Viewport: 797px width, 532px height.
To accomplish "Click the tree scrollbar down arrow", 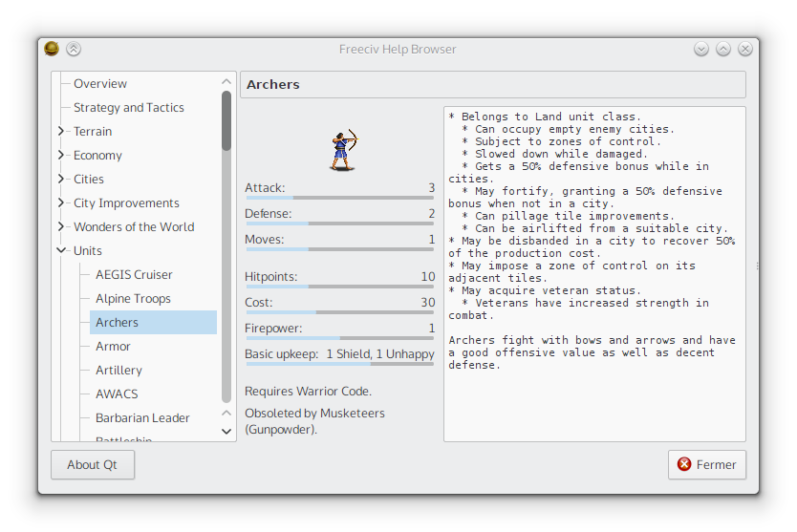I will point(226,432).
